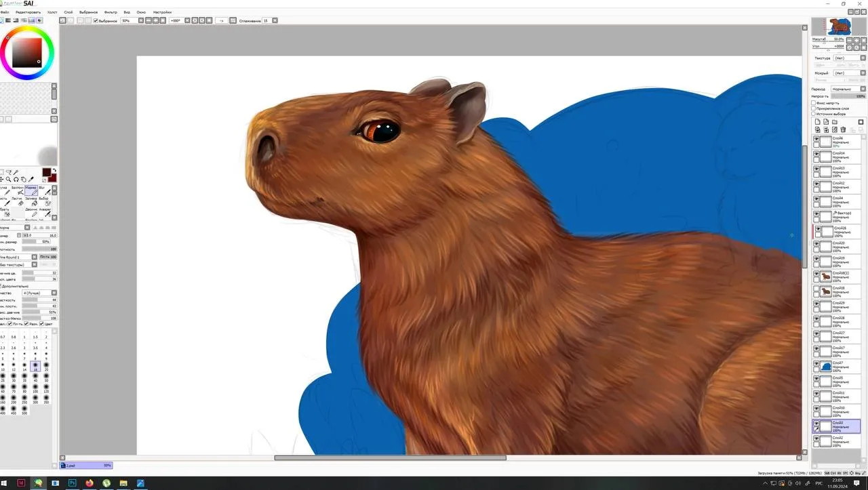
Task: Select brush size 500 in size list
Action: (x=24, y=410)
